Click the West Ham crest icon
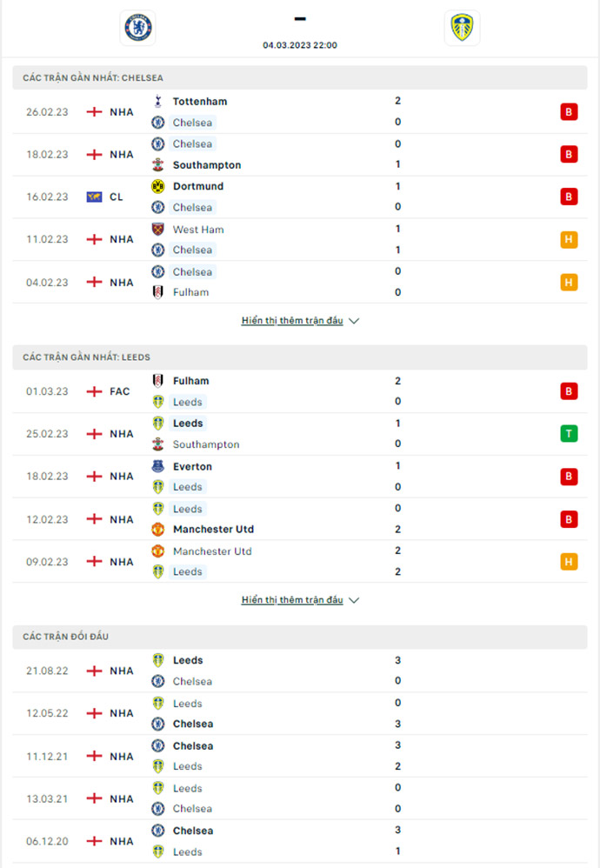 [x=157, y=229]
